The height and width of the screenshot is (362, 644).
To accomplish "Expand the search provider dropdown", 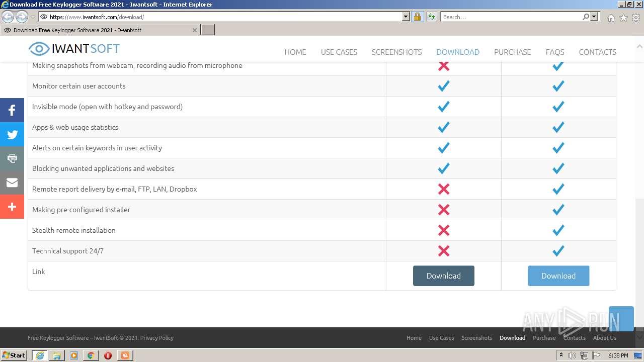I will click(x=594, y=17).
